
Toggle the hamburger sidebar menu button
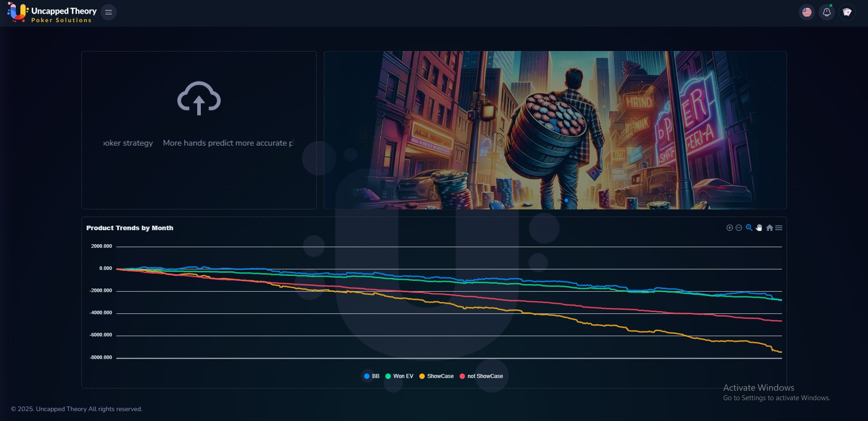point(109,12)
